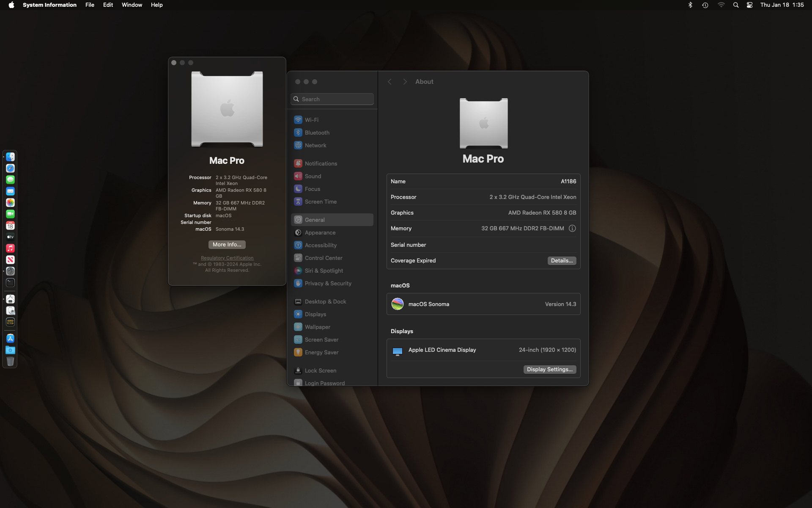Image resolution: width=812 pixels, height=508 pixels.
Task: Open Regulatory Certification link
Action: pyautogui.click(x=227, y=258)
